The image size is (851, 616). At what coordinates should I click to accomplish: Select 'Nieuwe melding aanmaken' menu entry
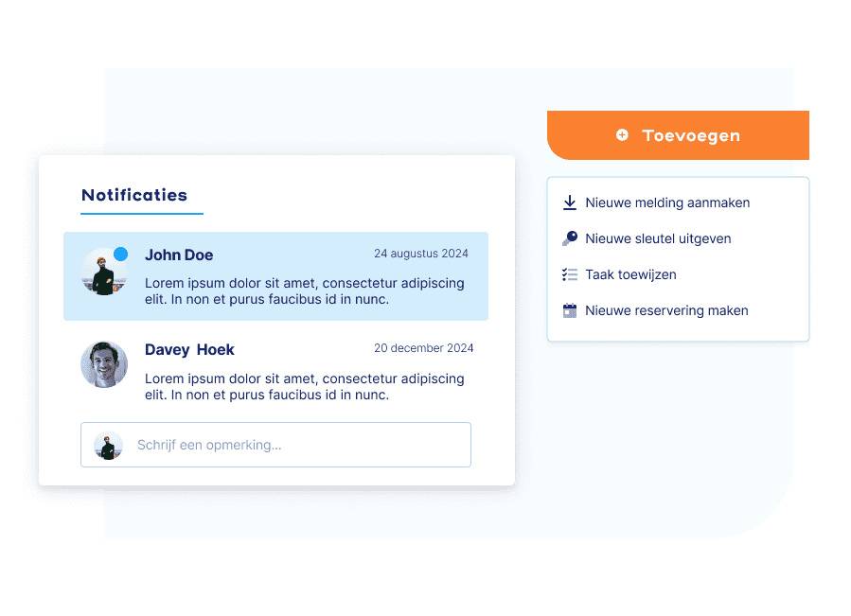(667, 202)
